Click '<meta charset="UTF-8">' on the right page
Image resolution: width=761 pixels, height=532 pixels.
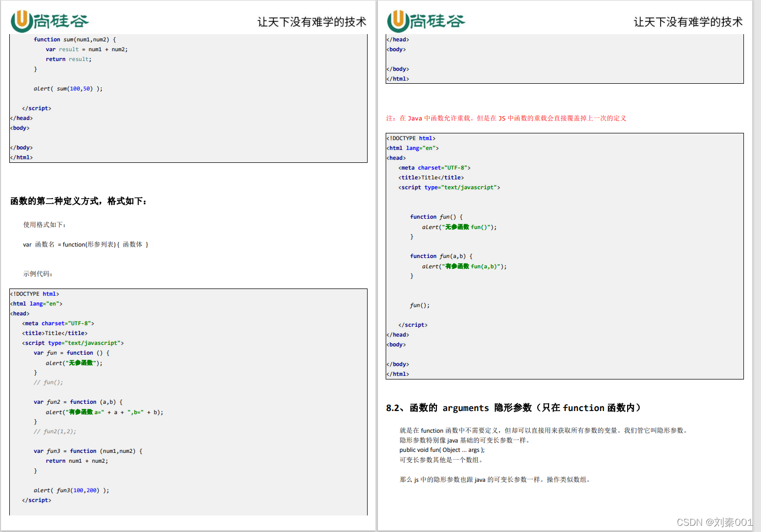[434, 168]
